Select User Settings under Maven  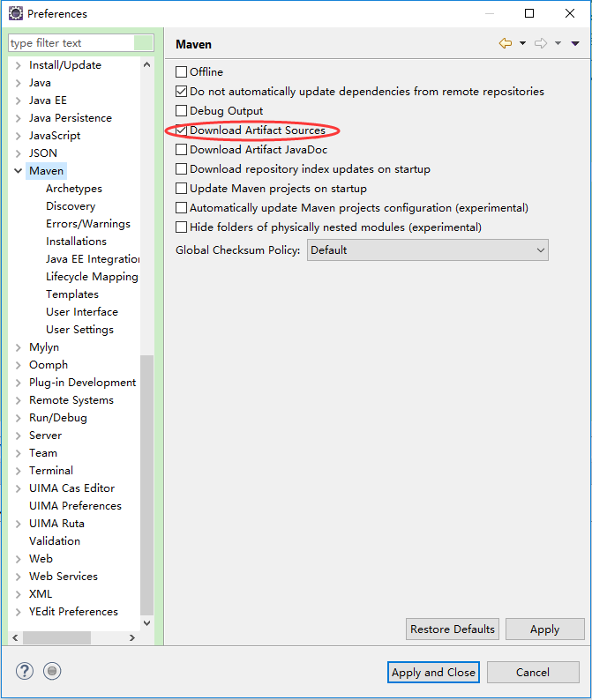pyautogui.click(x=79, y=330)
